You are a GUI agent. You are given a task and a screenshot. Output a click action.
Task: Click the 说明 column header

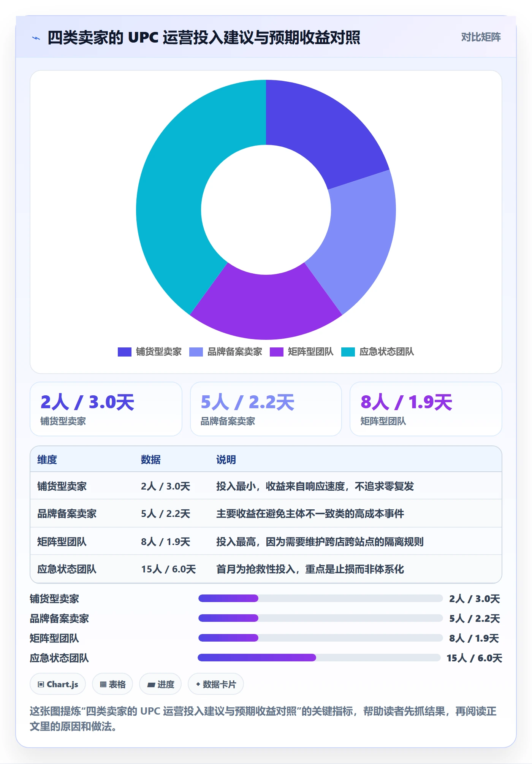tap(226, 460)
